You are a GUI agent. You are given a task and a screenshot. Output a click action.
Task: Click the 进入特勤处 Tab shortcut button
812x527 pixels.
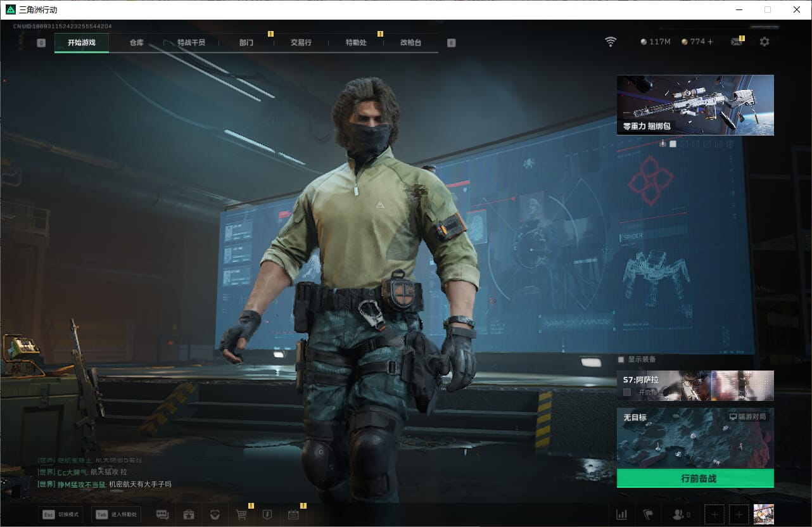[x=116, y=514]
